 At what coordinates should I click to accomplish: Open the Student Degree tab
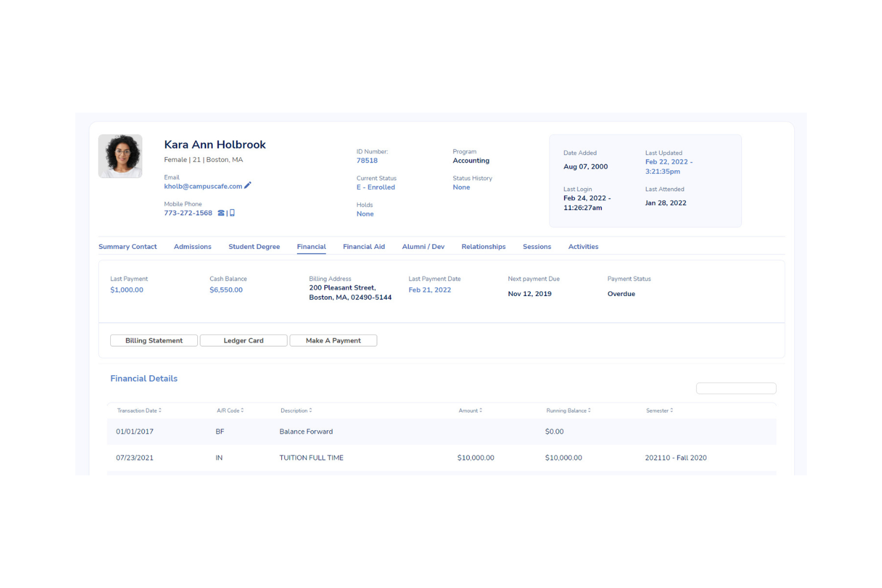click(254, 247)
